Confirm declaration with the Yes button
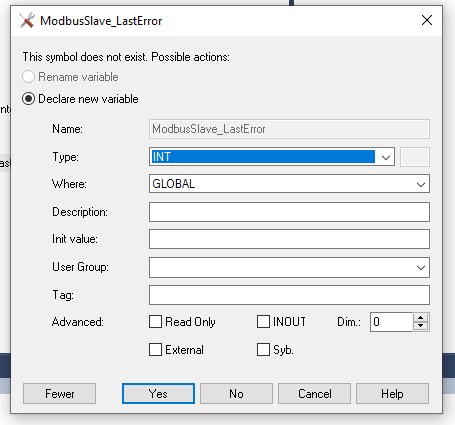Screen dimensions: 455x425 point(158,394)
